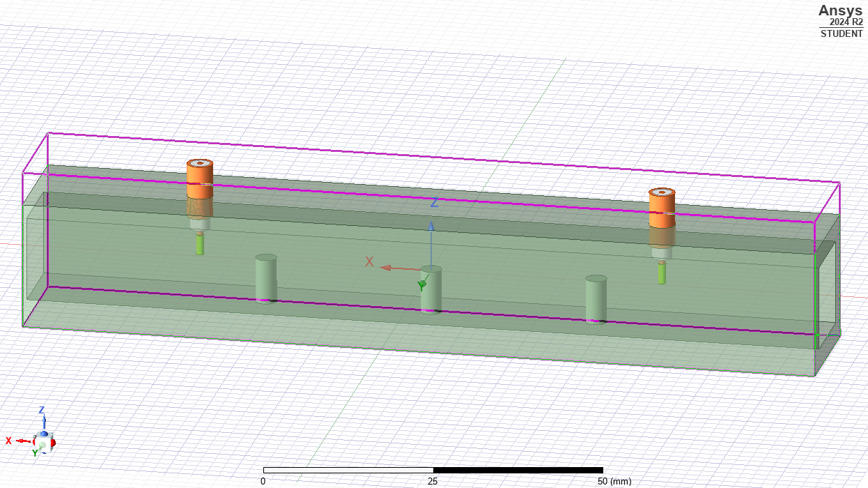This screenshot has height=488, width=868.
Task: Select the right cylindrical post in the waveguide
Action: coord(596,299)
